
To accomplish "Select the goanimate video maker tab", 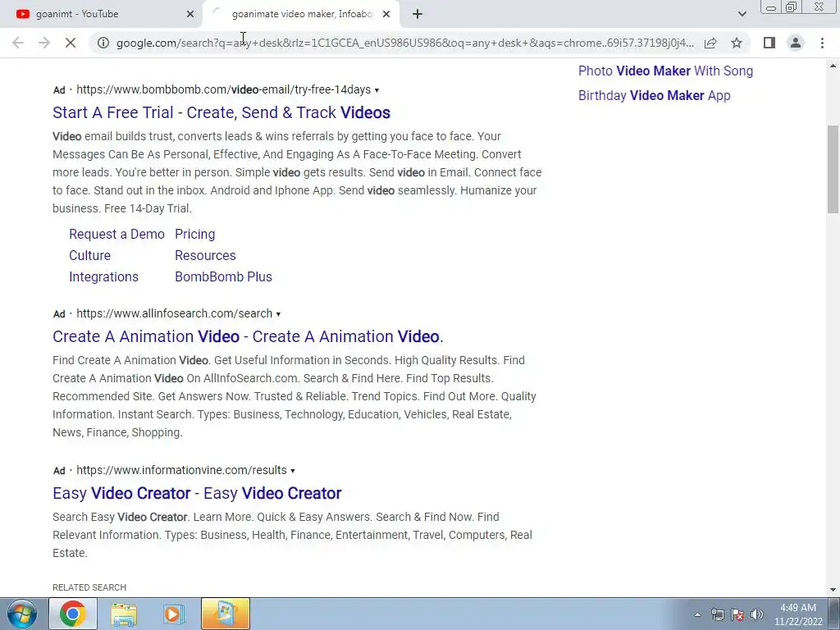I will point(302,14).
